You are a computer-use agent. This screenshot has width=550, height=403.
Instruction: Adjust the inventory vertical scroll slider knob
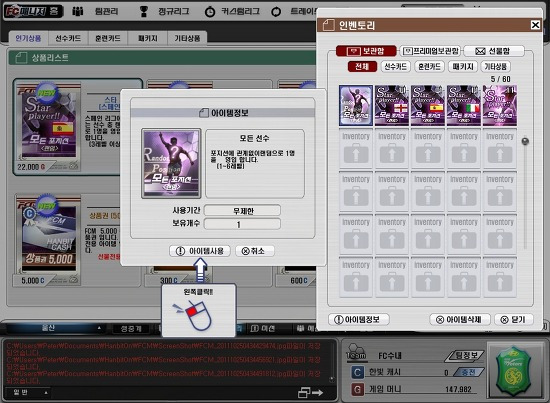[525, 141]
